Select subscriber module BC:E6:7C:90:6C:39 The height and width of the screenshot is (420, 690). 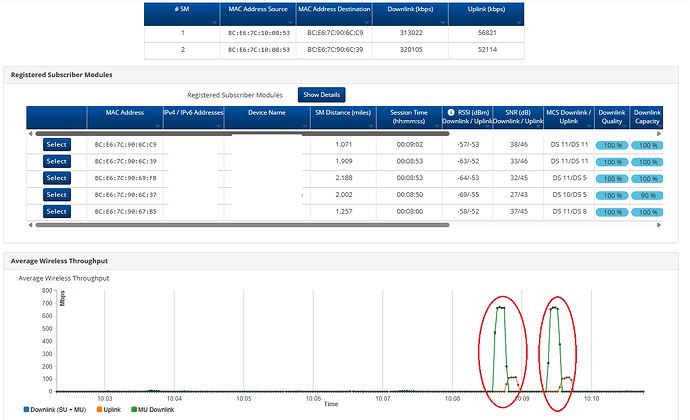point(56,161)
